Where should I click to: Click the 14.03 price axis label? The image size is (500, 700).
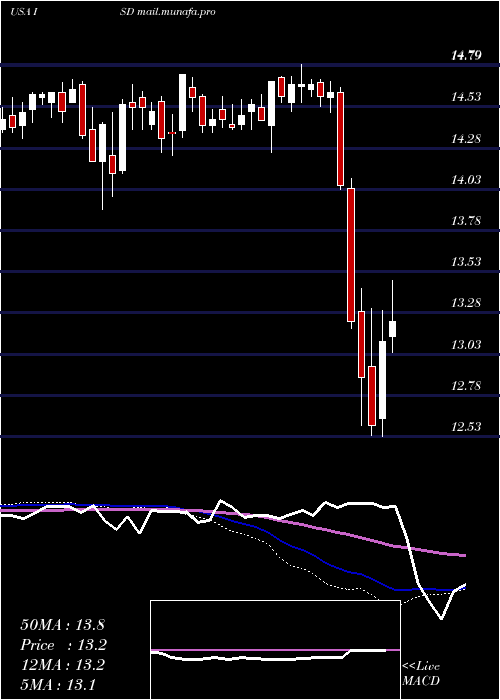pos(467,180)
